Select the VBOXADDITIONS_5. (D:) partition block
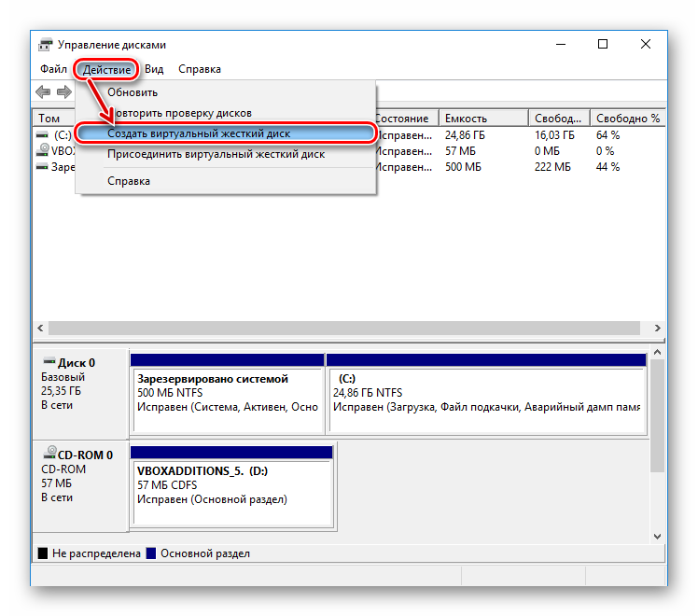The height and width of the screenshot is (616, 698). pos(232,487)
